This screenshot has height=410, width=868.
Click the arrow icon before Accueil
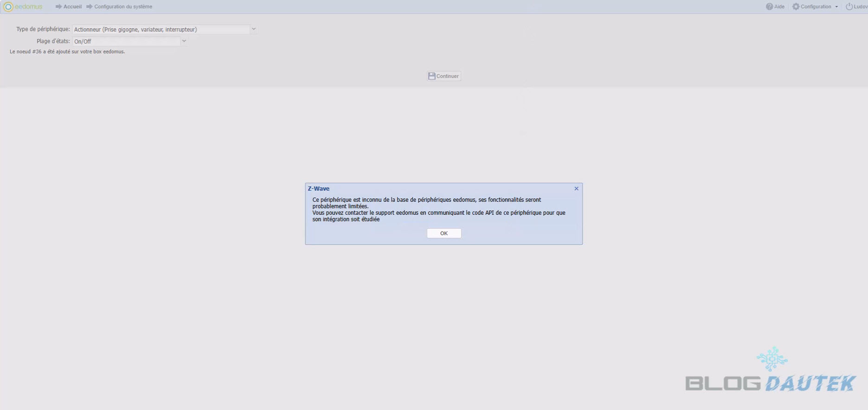click(x=58, y=6)
